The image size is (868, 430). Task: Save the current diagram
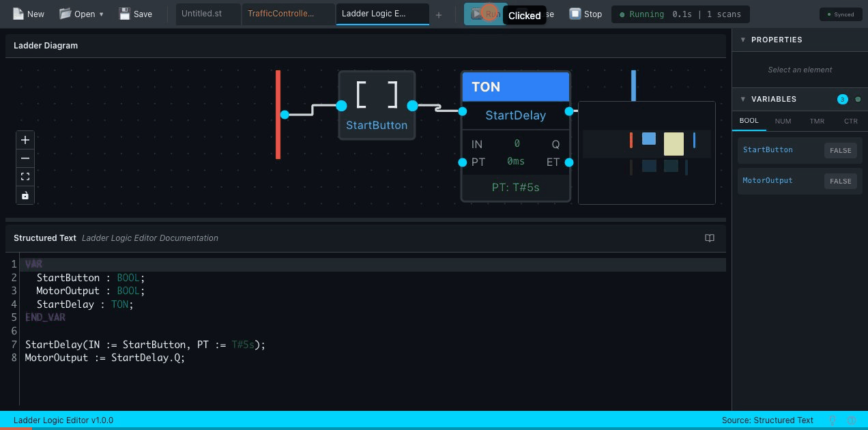[135, 14]
